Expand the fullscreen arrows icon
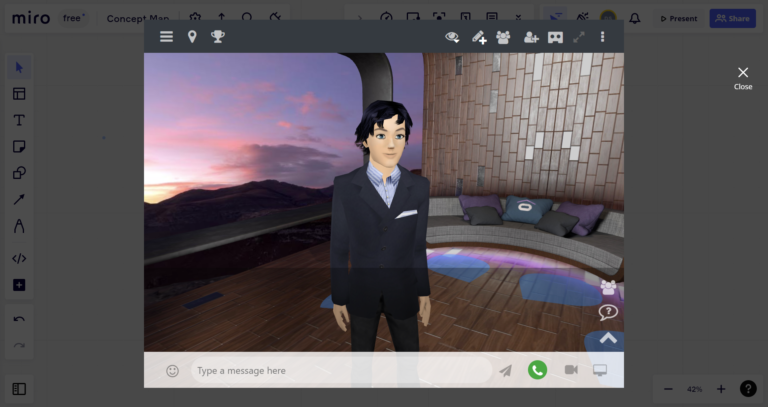Image resolution: width=768 pixels, height=407 pixels. point(579,37)
